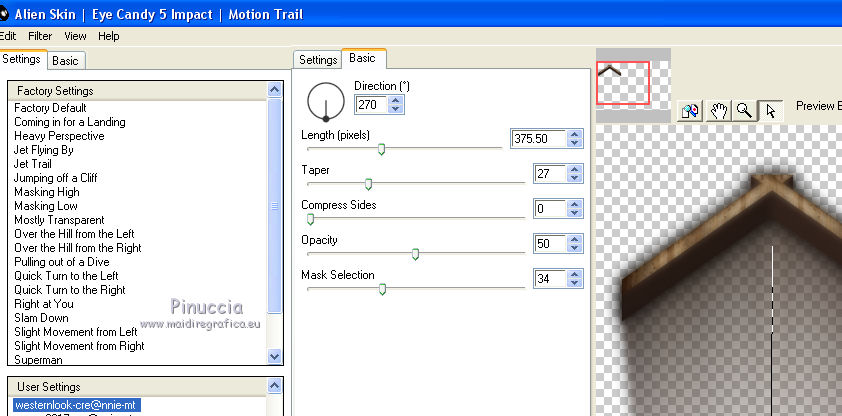
Task: Click the Length pixels input field
Action: [539, 138]
